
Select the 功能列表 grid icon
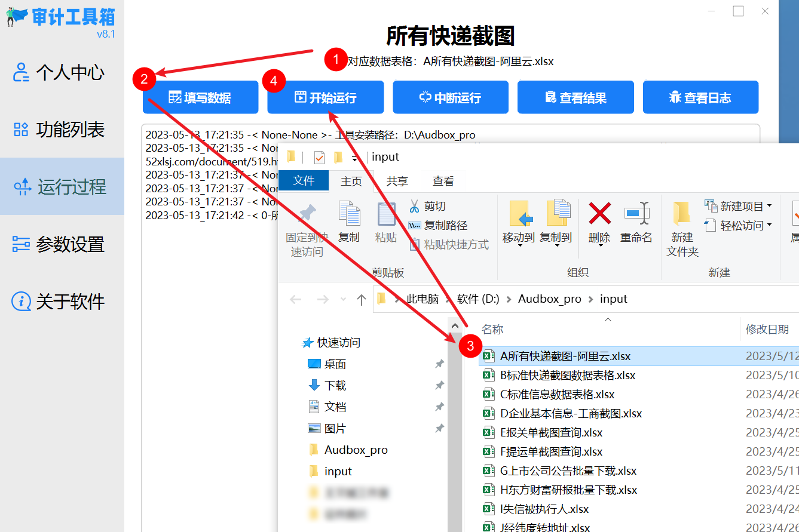[21, 129]
